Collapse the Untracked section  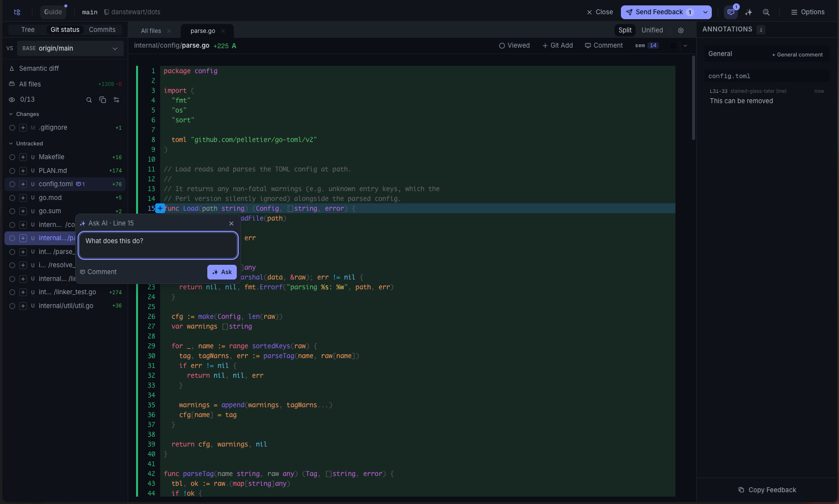[26, 144]
